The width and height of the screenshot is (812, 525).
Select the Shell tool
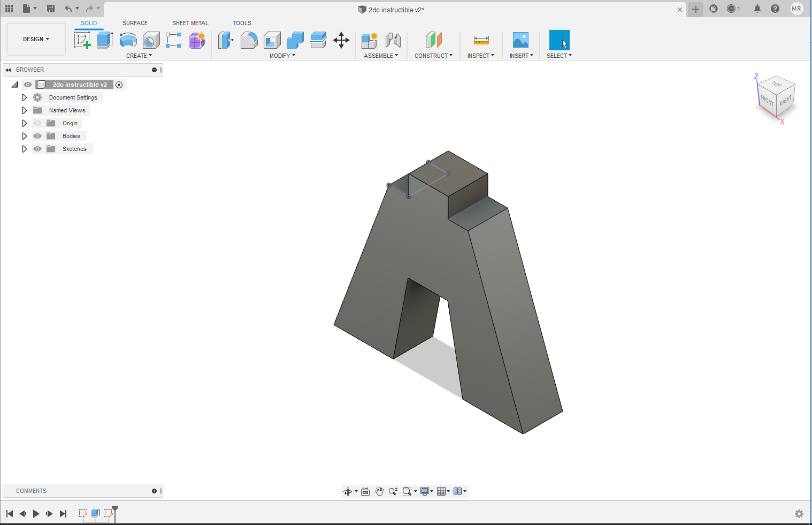tap(272, 40)
